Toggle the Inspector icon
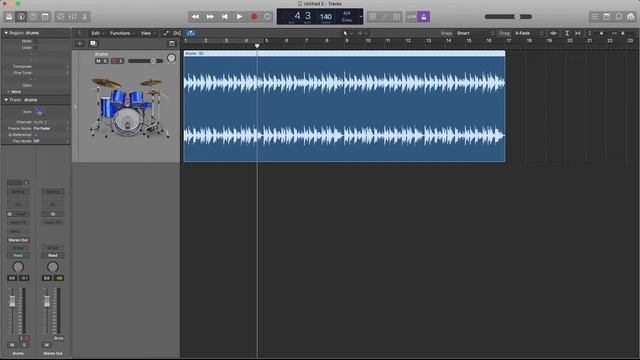The width and height of the screenshot is (640, 360). [21, 17]
